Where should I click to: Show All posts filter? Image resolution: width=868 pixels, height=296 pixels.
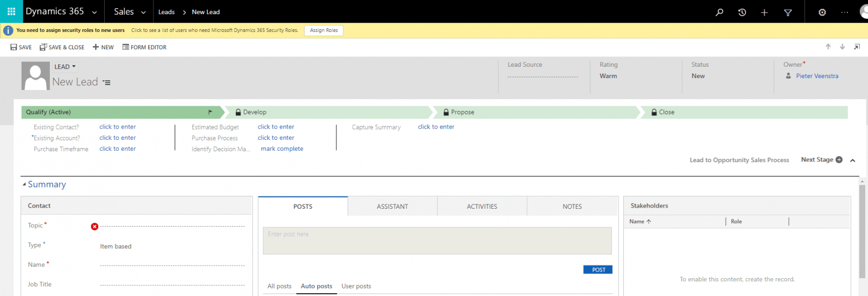pyautogui.click(x=279, y=286)
